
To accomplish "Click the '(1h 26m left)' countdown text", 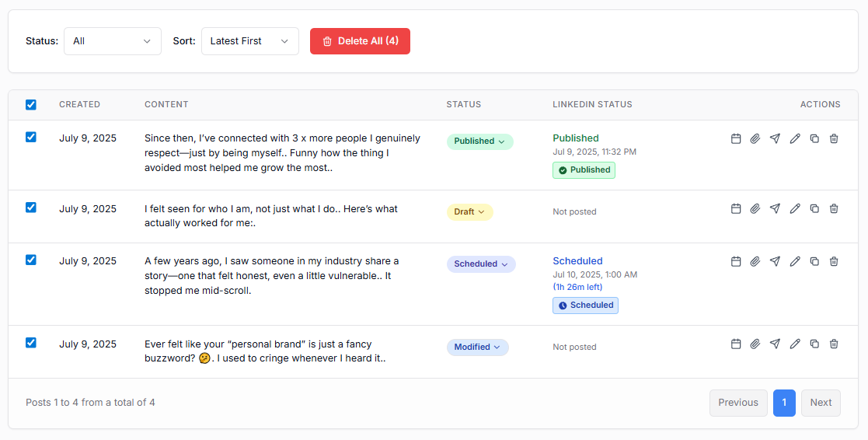I will tap(577, 287).
